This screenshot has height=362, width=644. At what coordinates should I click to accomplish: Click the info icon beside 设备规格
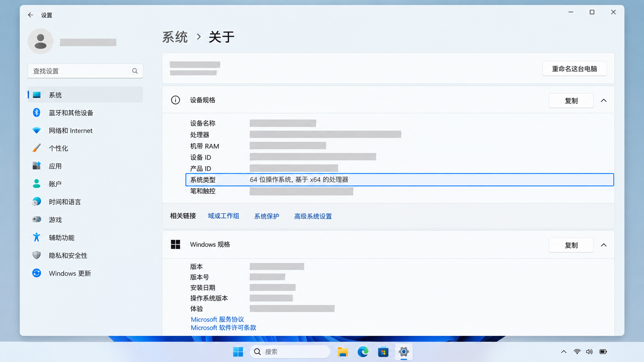(175, 100)
